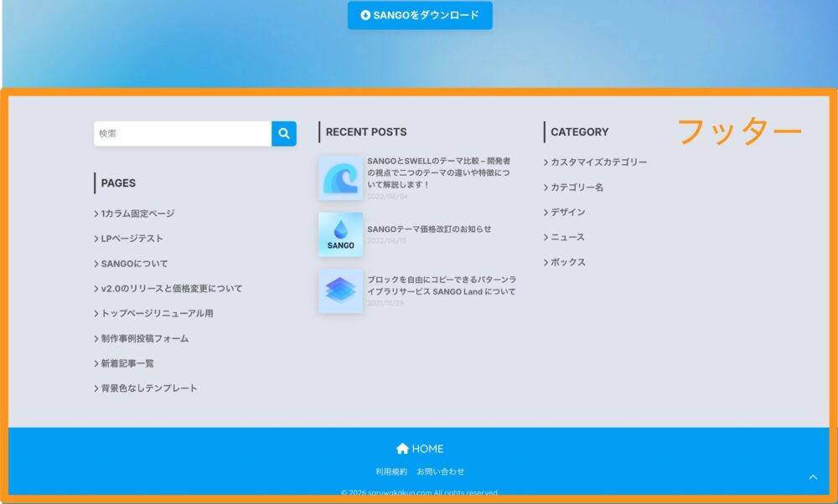This screenshot has width=838, height=504.
Task: Open the wave thumbnail for SANGOとSWELL post
Action: pyautogui.click(x=340, y=177)
